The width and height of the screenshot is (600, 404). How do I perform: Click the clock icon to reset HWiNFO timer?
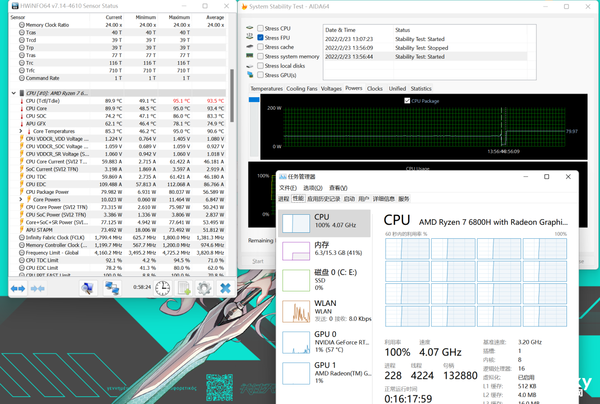[163, 288]
